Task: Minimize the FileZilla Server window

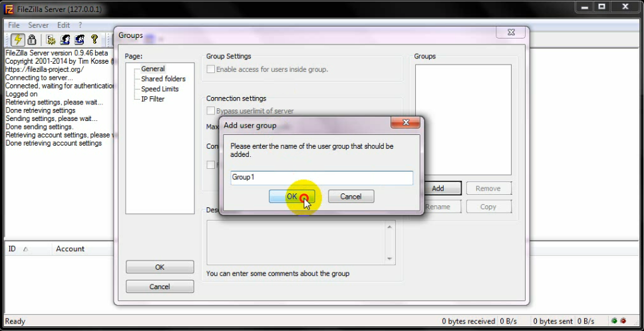Action: (x=584, y=7)
